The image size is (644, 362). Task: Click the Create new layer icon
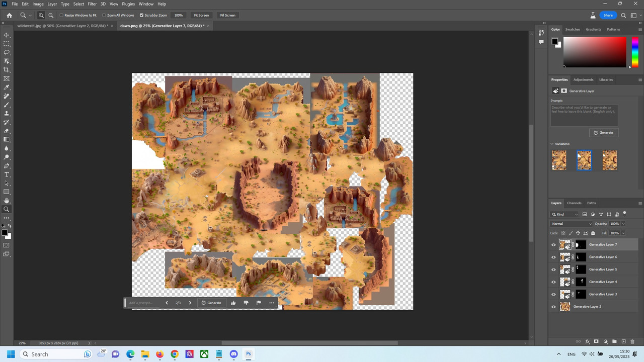point(623,341)
